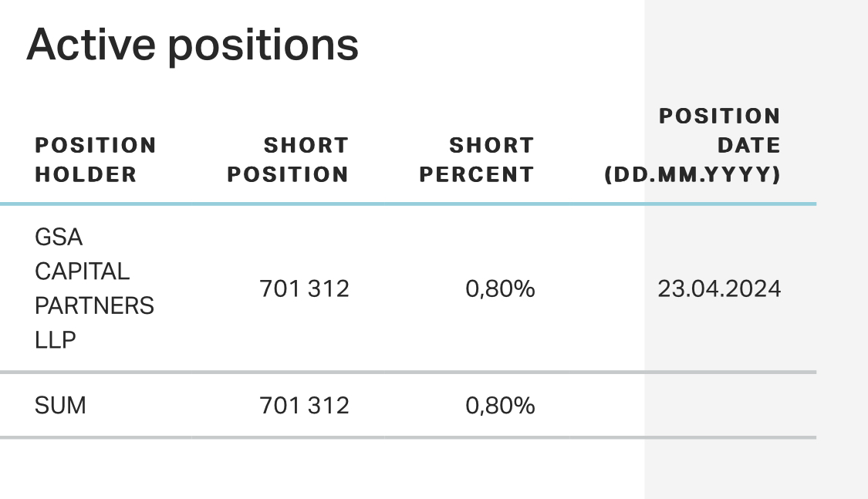Viewport: 868px width, 499px height.
Task: Click the SUM row label
Action: pyautogui.click(x=60, y=406)
